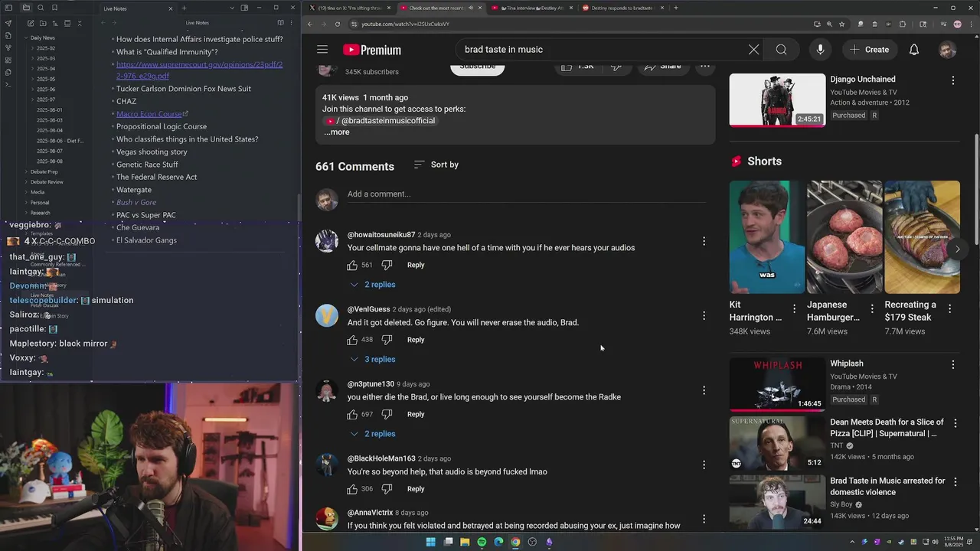Open Django Unchained thumbnail
This screenshot has height=551, width=980.
(x=777, y=99)
